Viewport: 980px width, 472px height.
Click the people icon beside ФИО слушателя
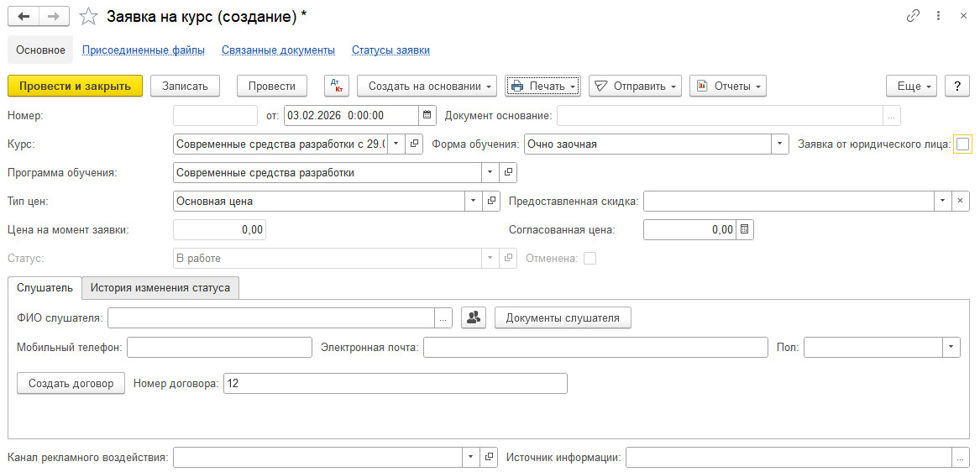point(474,317)
